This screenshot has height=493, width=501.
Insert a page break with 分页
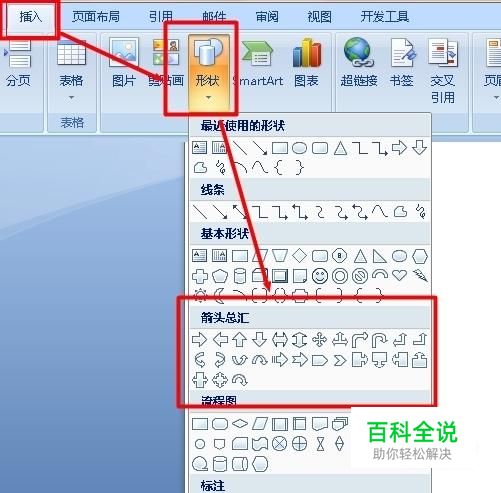pos(18,63)
